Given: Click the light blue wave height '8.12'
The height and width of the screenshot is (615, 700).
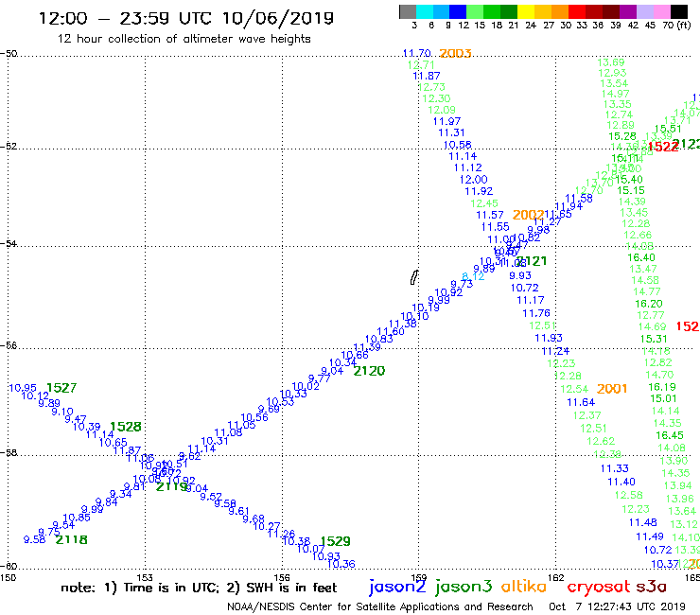Looking at the screenshot, I should [x=473, y=276].
